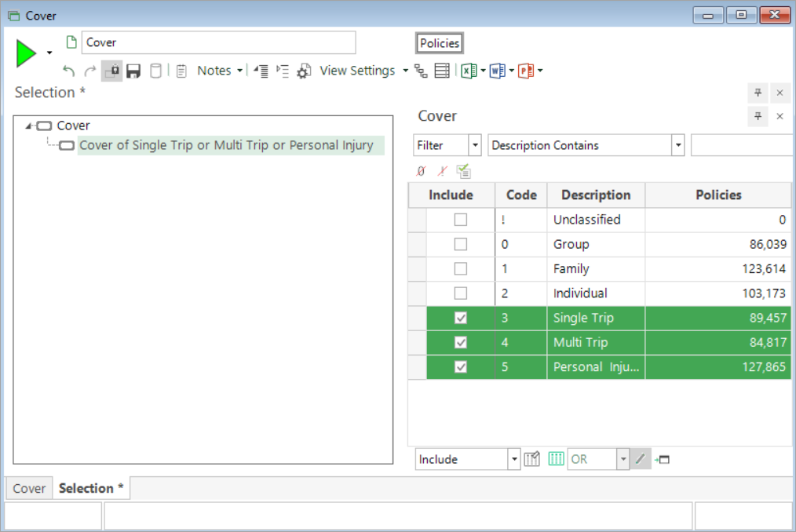Check the Family include checkbox
796x532 pixels.
tap(461, 268)
